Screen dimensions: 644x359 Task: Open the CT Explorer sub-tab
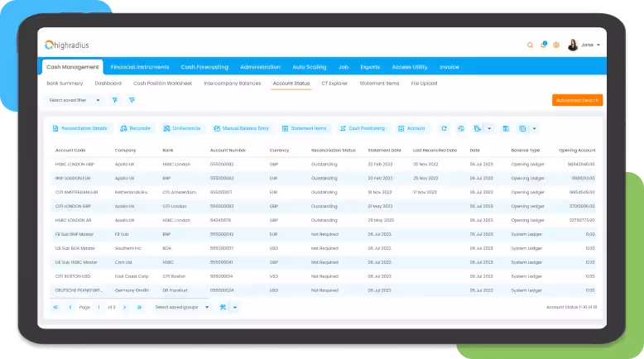point(334,84)
